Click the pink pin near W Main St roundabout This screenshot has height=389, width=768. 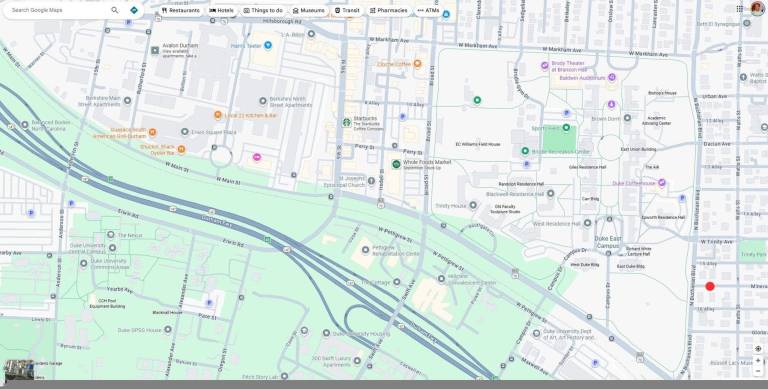[x=257, y=157]
